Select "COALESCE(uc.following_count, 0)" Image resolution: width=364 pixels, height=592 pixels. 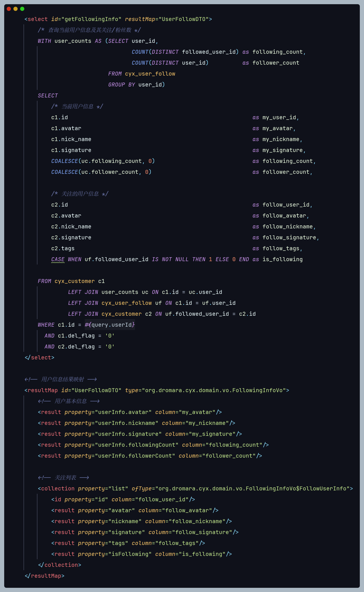pos(103,161)
